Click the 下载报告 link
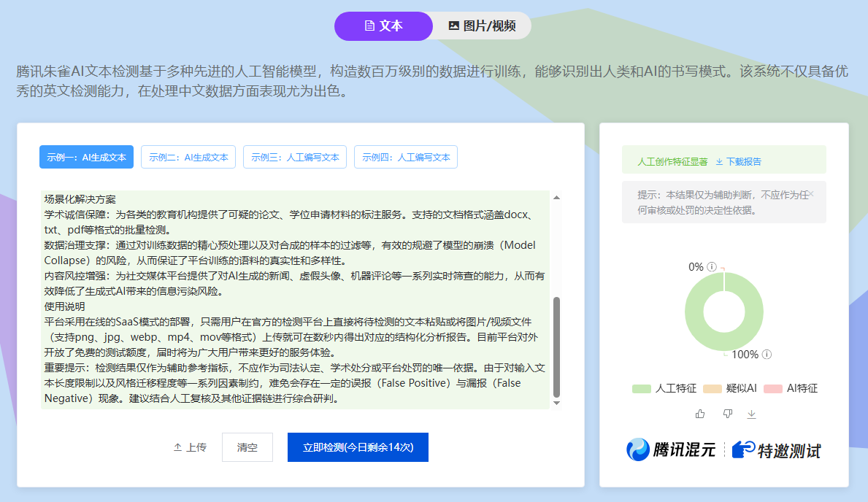The height and width of the screenshot is (502, 868). (738, 161)
